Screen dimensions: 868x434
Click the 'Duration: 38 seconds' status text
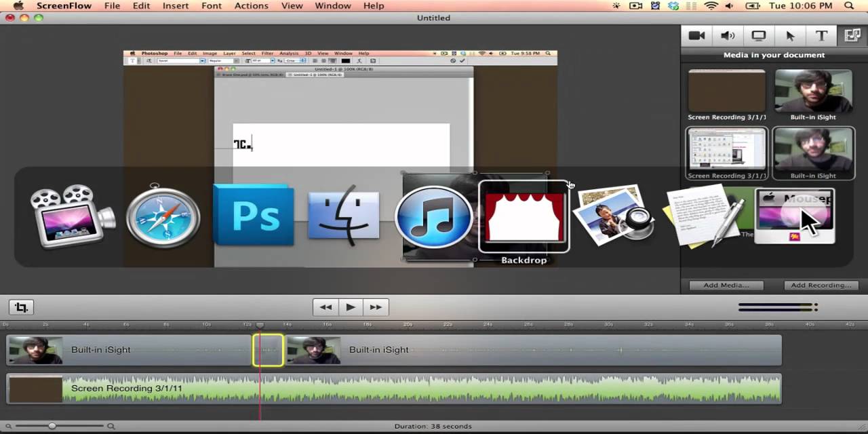pyautogui.click(x=433, y=427)
